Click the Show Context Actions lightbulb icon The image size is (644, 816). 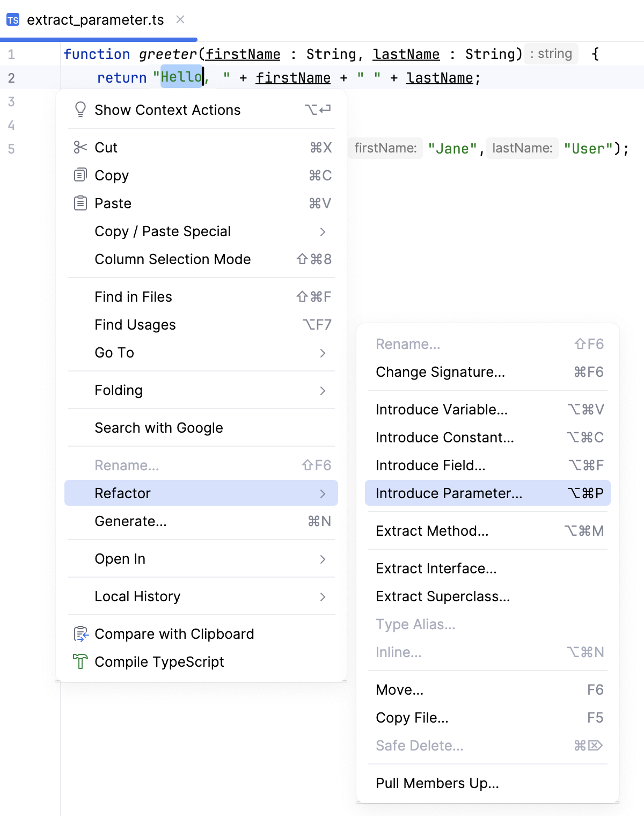pyautogui.click(x=80, y=110)
